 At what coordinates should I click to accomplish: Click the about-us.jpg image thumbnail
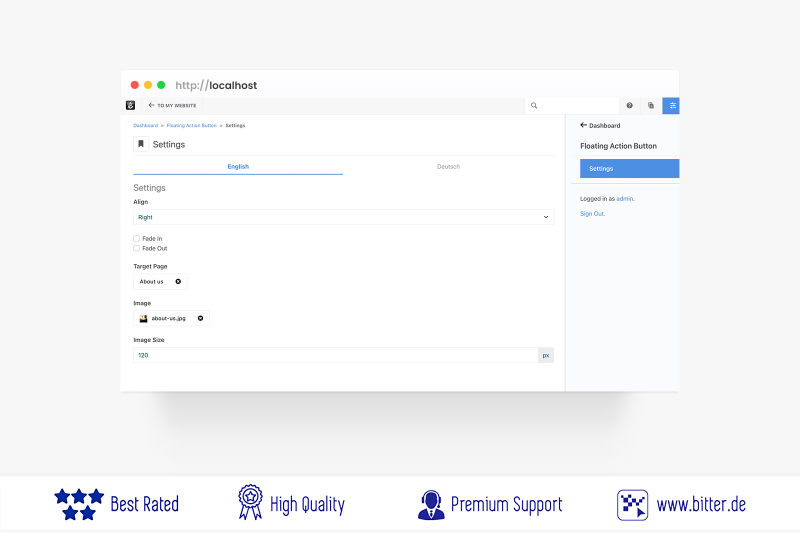pos(143,318)
